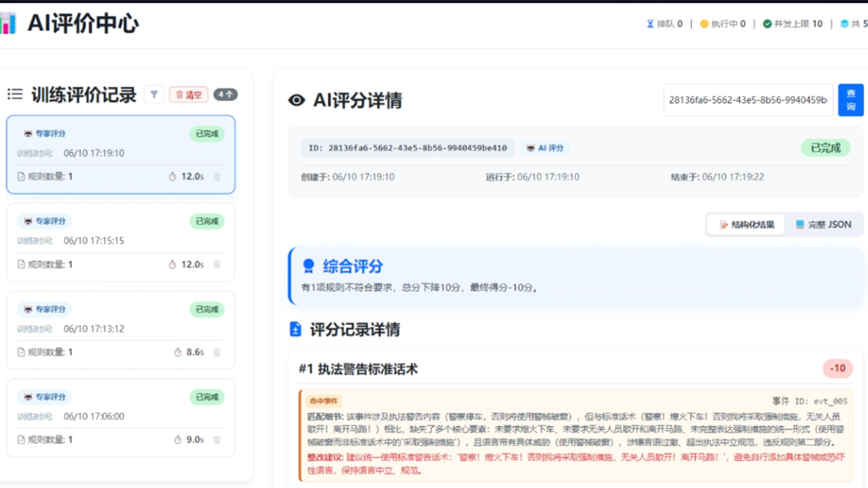868x488 pixels.
Task: Click 专家评分 tag in the 17:15:15 record
Action: (x=44, y=221)
